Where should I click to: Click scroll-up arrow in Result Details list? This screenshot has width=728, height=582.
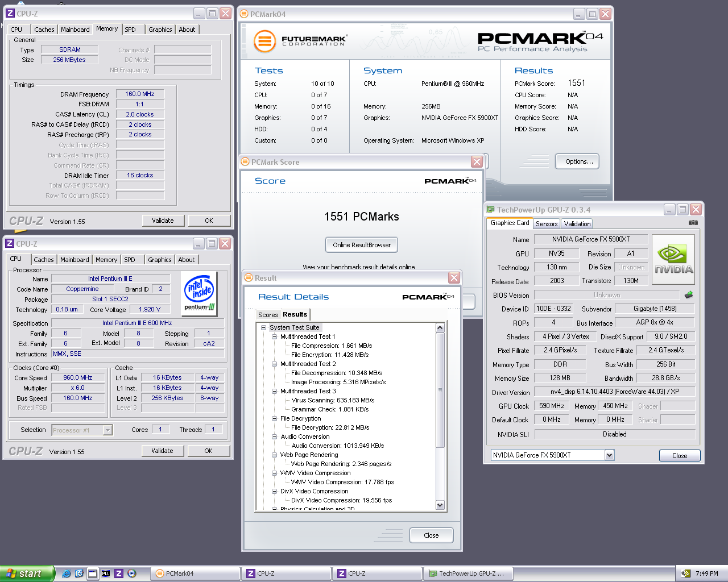(440, 328)
